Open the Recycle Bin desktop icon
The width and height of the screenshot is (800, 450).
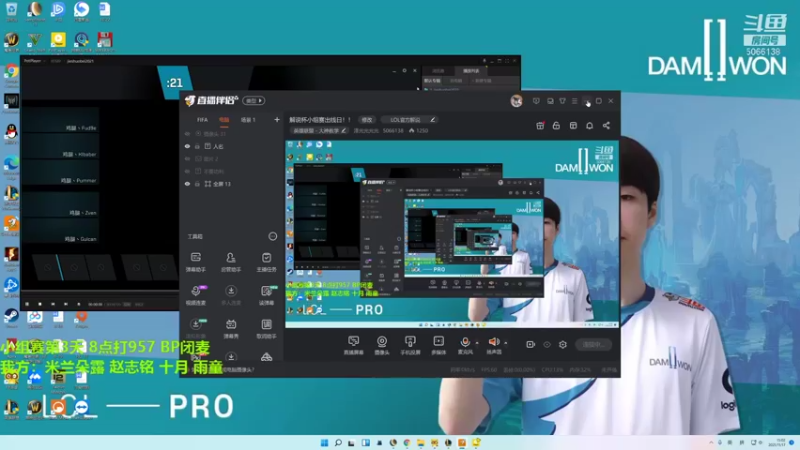11,11
